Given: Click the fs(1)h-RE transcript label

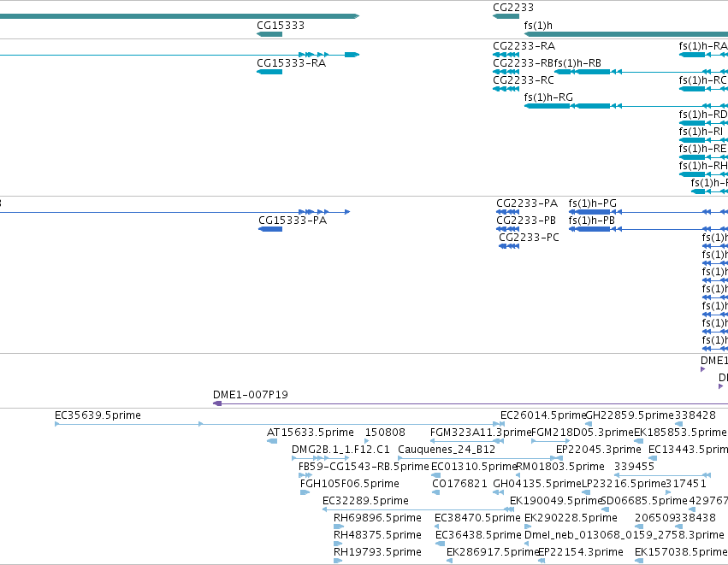Looking at the screenshot, I should (702, 149).
